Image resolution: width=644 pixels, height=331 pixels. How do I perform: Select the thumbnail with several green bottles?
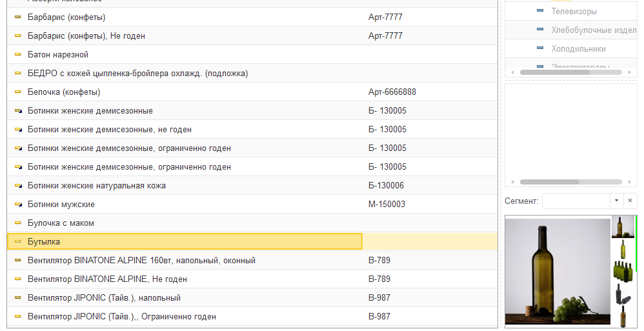[x=622, y=271]
